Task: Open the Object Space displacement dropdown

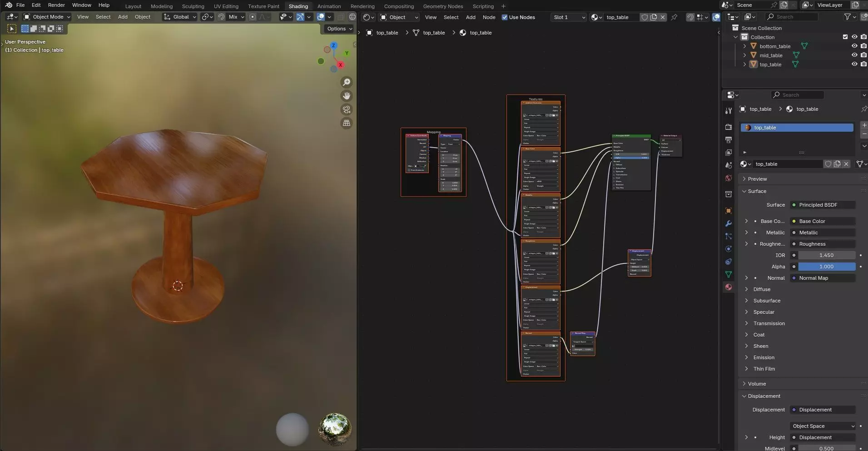Action: (823, 426)
